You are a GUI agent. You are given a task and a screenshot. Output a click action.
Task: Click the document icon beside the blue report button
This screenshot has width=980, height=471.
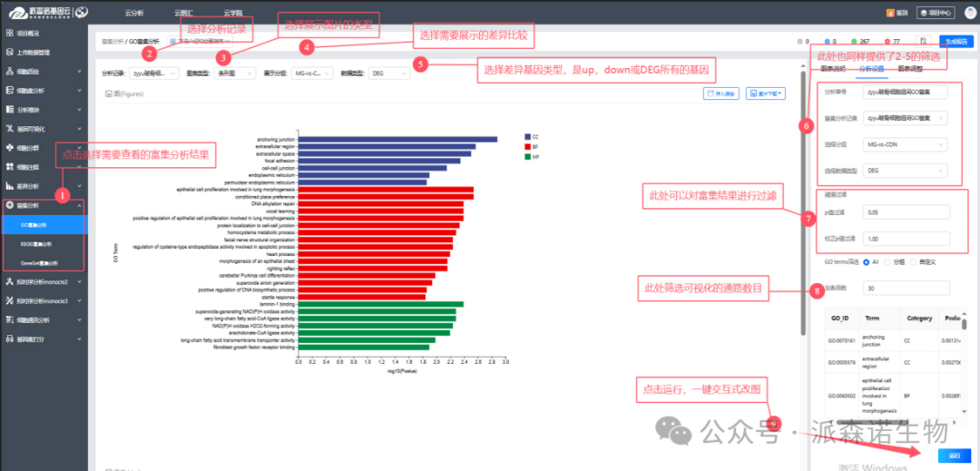[x=921, y=42]
